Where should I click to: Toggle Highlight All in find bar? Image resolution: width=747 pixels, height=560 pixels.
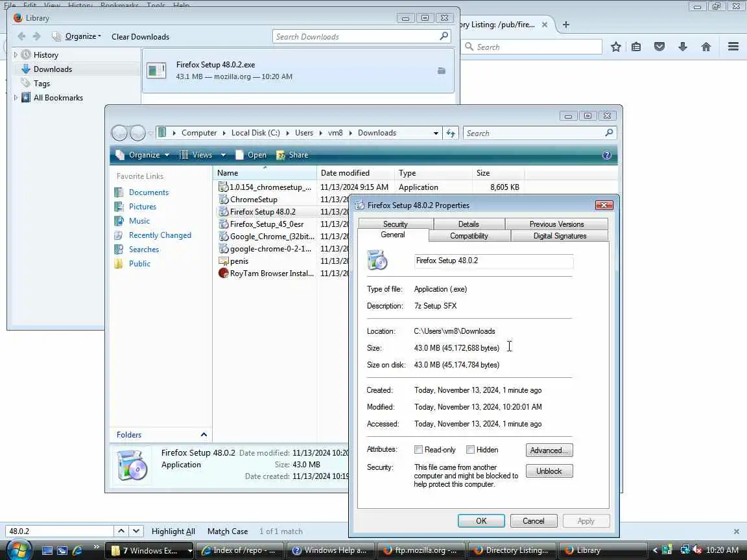173,531
